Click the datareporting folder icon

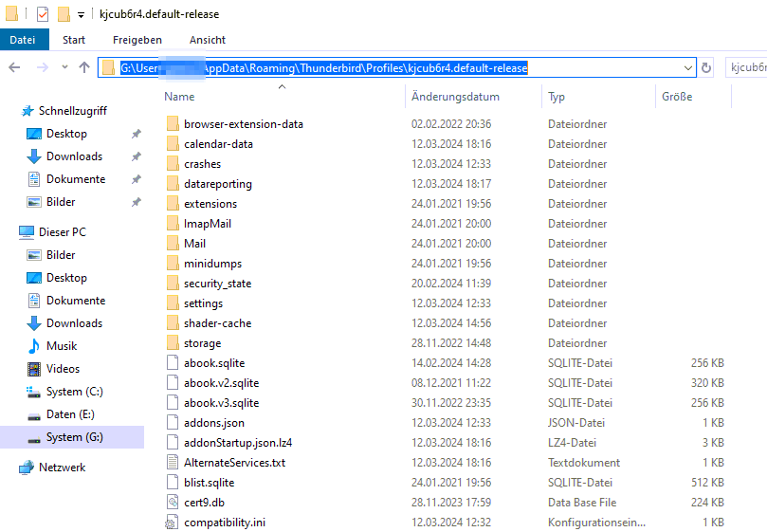pyautogui.click(x=173, y=184)
